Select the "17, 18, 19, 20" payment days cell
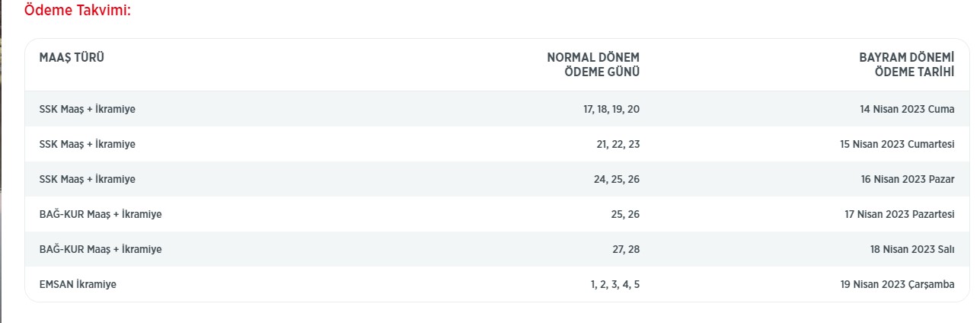Screen dimensions: 980x323 coord(611,109)
